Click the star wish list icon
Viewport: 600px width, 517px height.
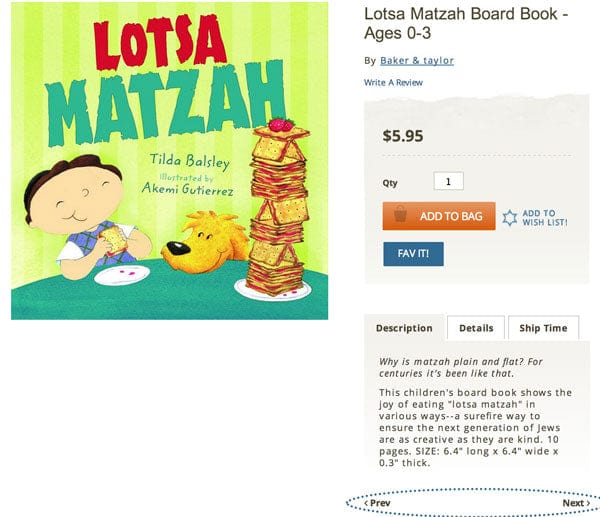click(509, 217)
